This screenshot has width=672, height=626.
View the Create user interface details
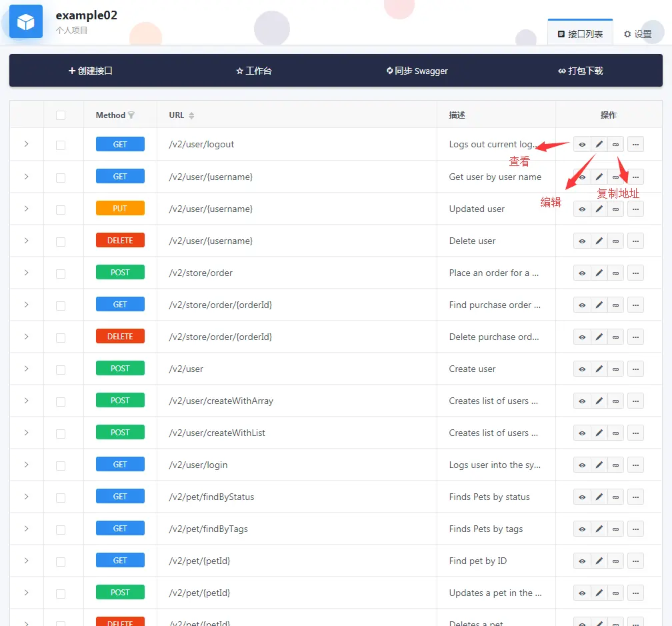582,369
